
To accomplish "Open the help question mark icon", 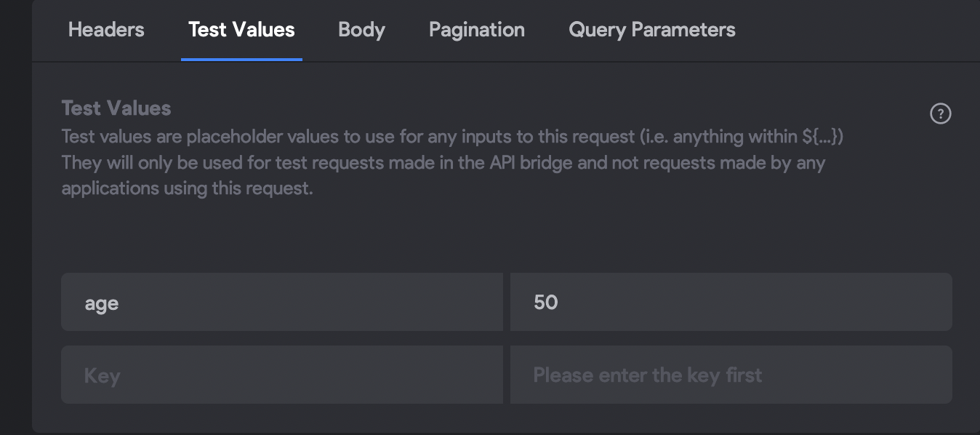I will (x=940, y=113).
